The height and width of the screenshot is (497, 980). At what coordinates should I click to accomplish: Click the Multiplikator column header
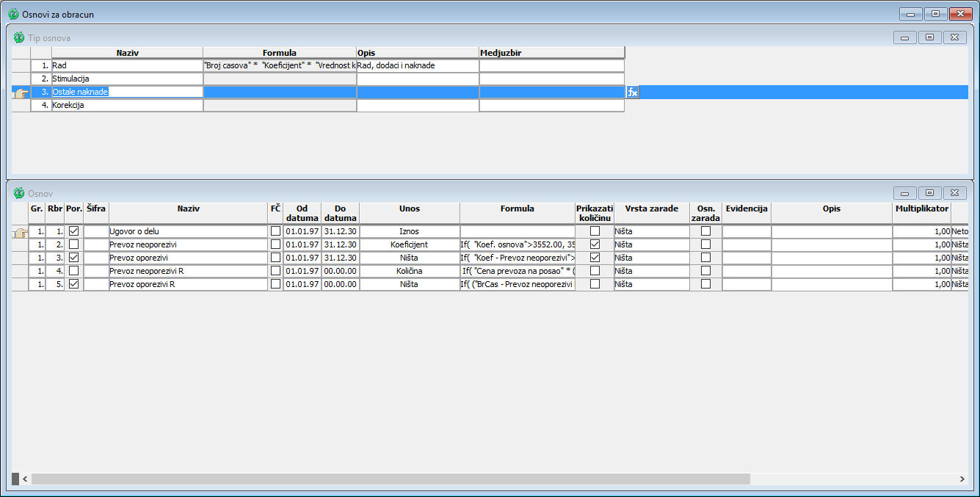coord(921,213)
